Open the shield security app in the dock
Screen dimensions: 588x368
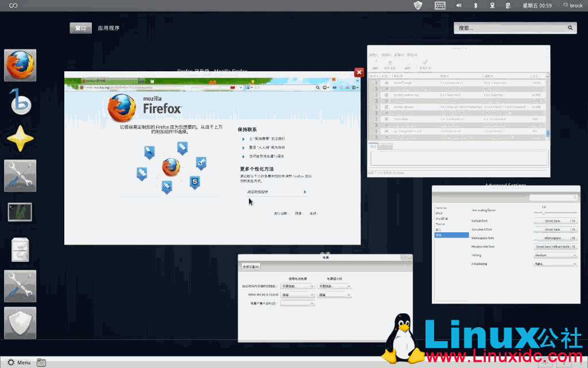20,323
